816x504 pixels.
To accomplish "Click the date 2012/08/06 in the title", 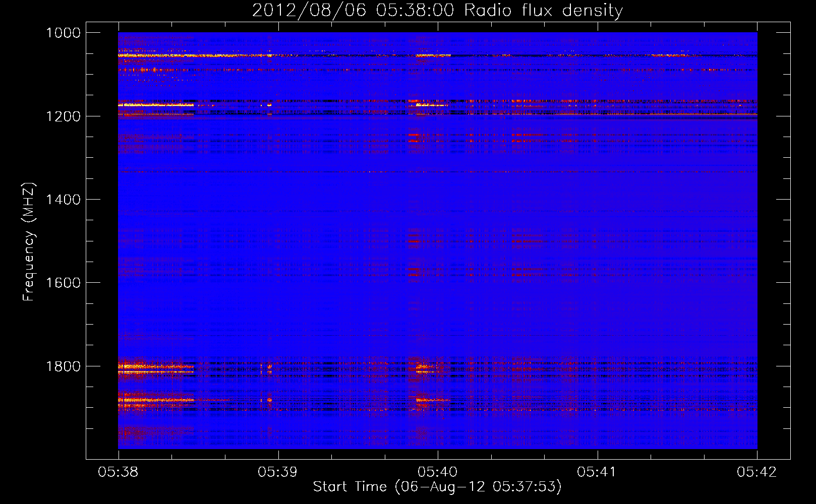I will click(309, 10).
